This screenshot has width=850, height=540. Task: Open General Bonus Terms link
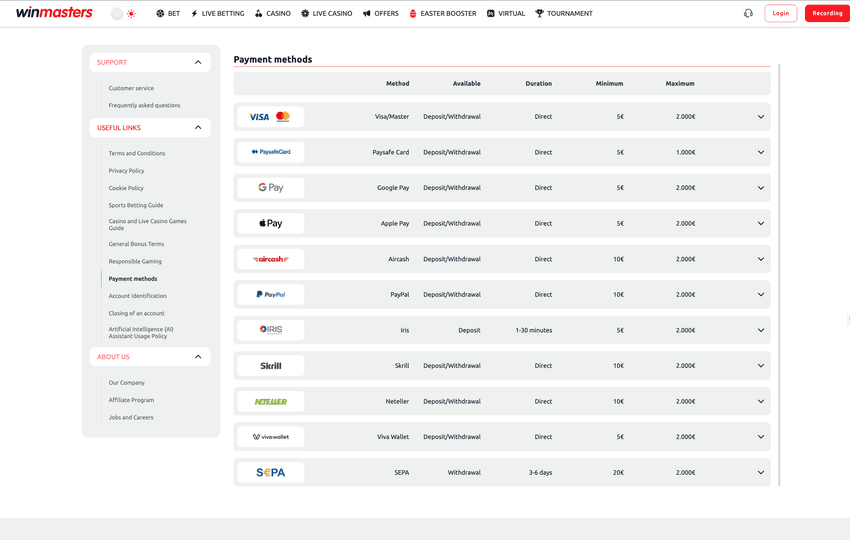coord(136,244)
